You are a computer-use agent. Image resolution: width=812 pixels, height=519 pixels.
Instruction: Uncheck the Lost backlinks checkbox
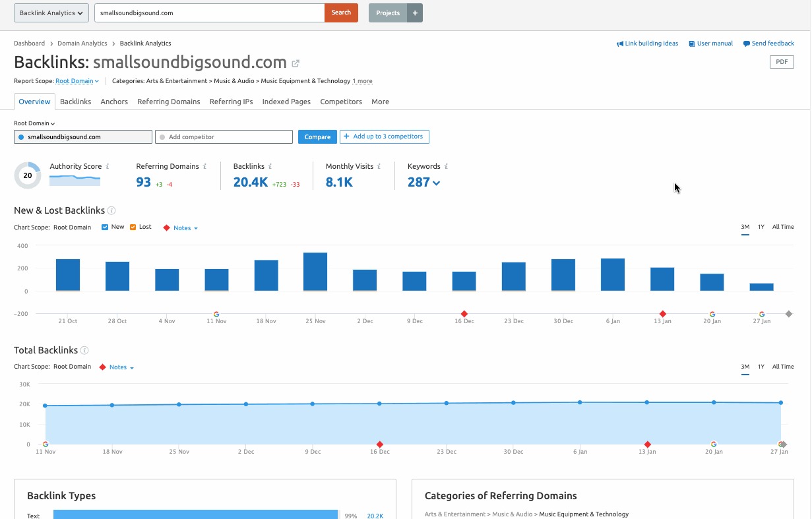tap(133, 228)
